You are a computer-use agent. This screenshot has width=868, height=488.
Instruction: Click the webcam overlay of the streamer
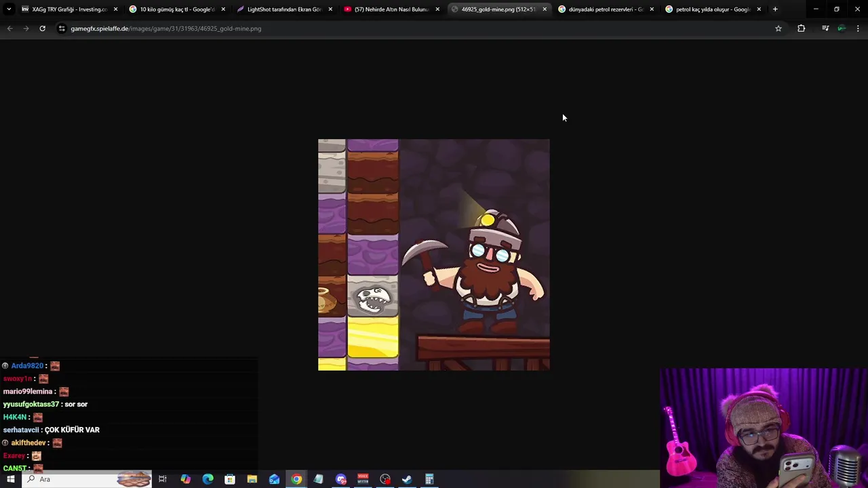point(764,428)
